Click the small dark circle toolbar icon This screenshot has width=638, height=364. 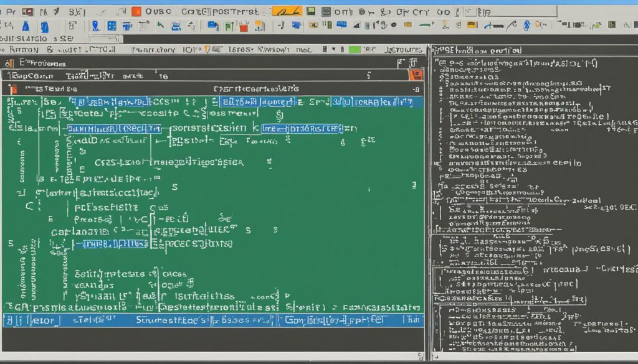click(x=394, y=25)
